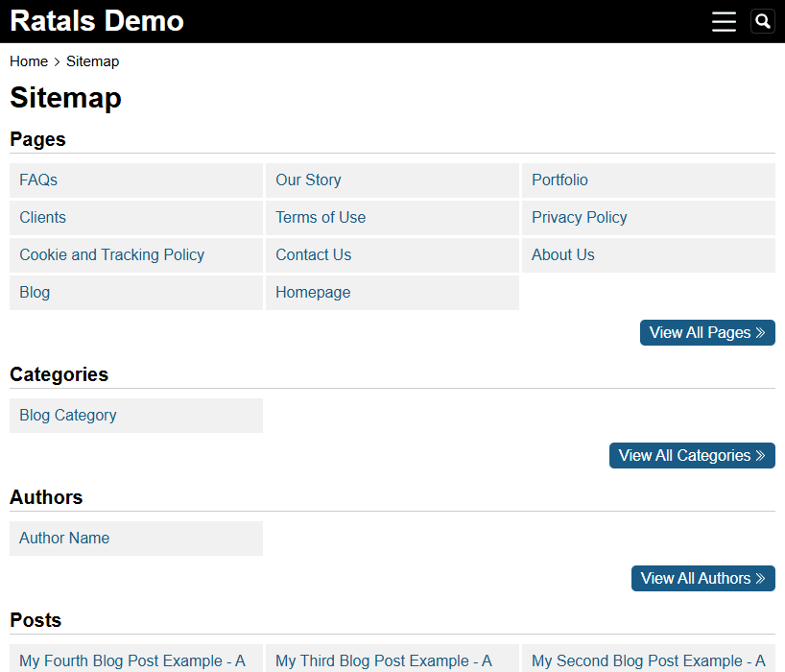Open My Fourth Blog Post Example
The image size is (785, 672).
click(136, 659)
